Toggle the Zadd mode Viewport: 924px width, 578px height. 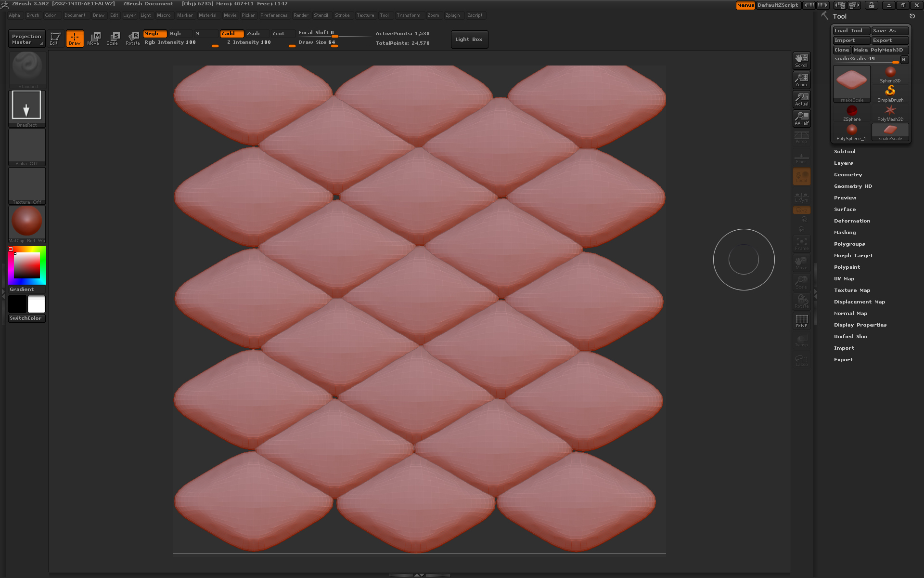coord(231,33)
